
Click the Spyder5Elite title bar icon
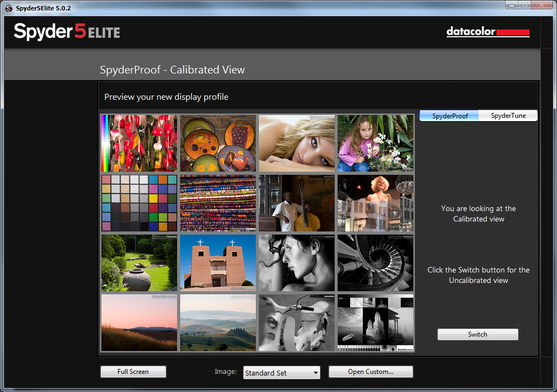click(9, 8)
